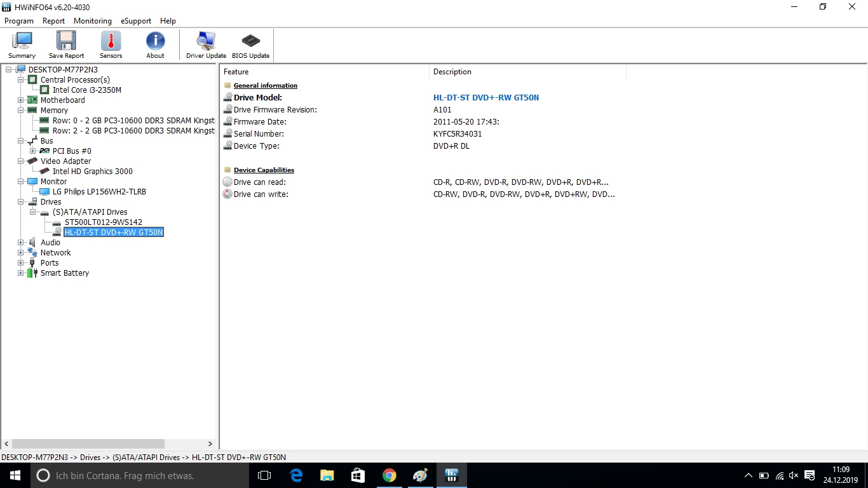
Task: Select the Drive Firmware Revision row
Action: coord(424,110)
